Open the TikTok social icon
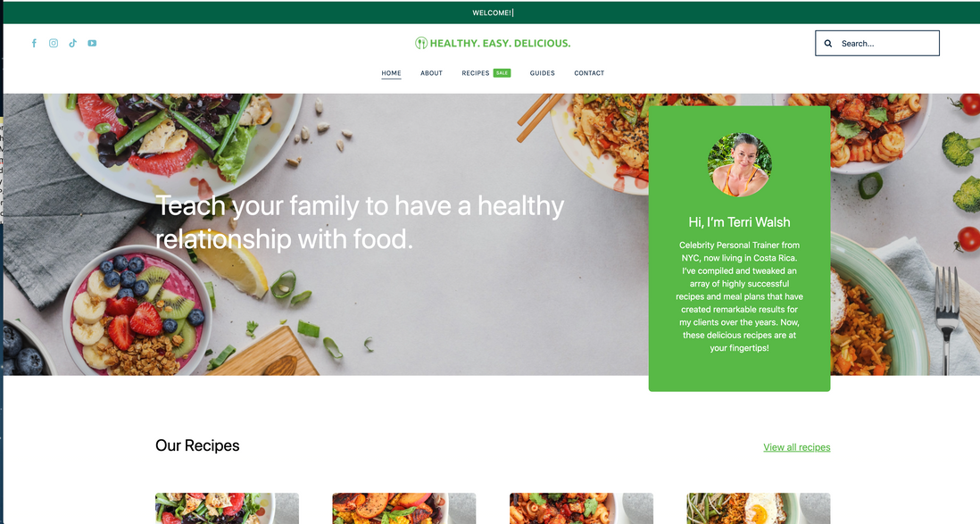This screenshot has height=524, width=980. (x=73, y=43)
